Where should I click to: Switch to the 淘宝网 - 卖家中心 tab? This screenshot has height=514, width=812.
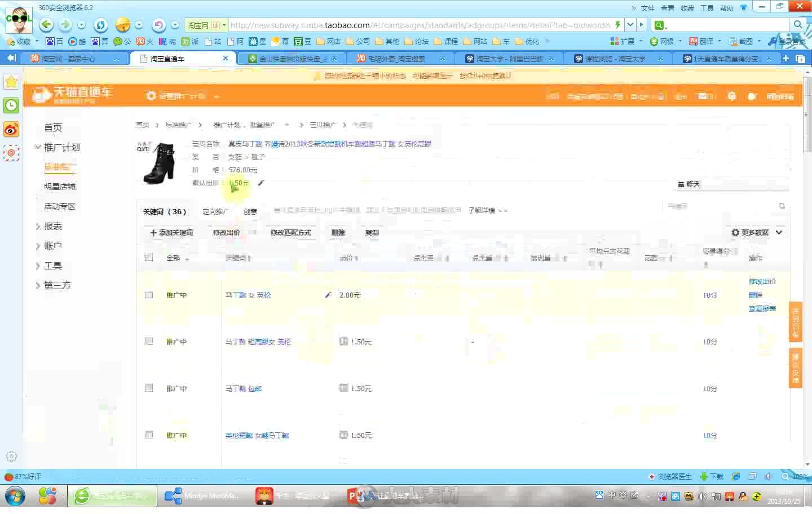click(74, 59)
